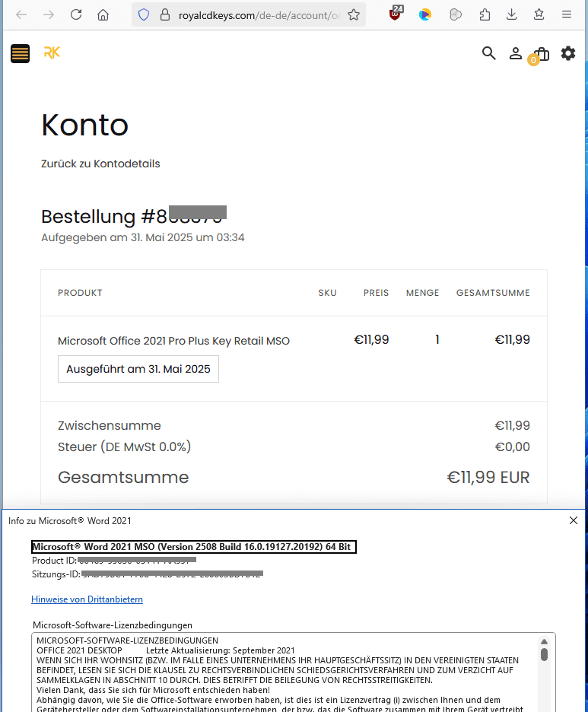Open site settings gear icon

(568, 53)
